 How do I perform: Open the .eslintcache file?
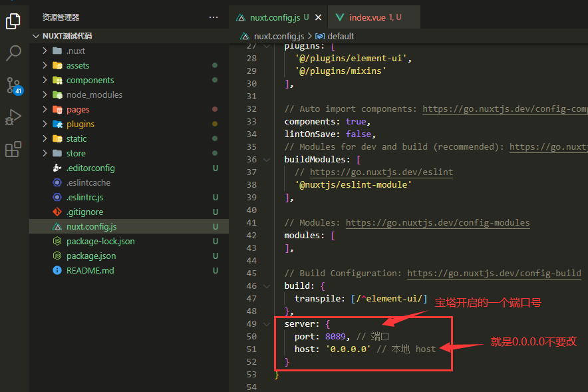pos(128,182)
